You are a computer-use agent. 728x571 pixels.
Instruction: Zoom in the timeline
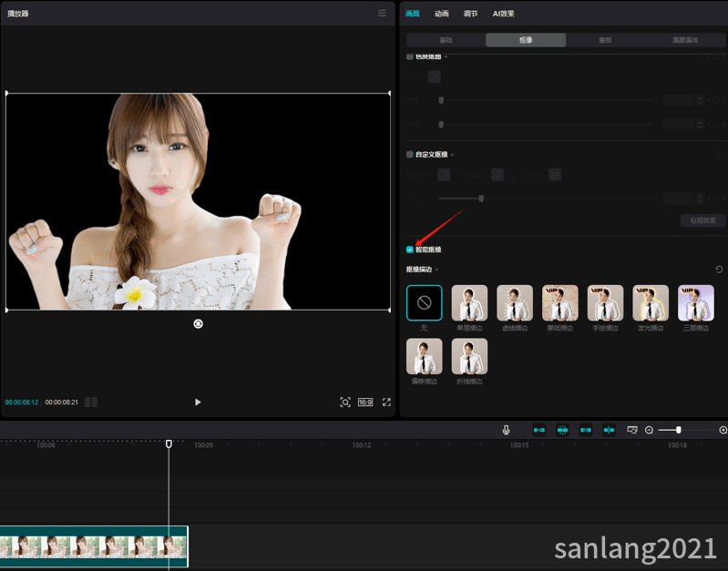tap(723, 430)
